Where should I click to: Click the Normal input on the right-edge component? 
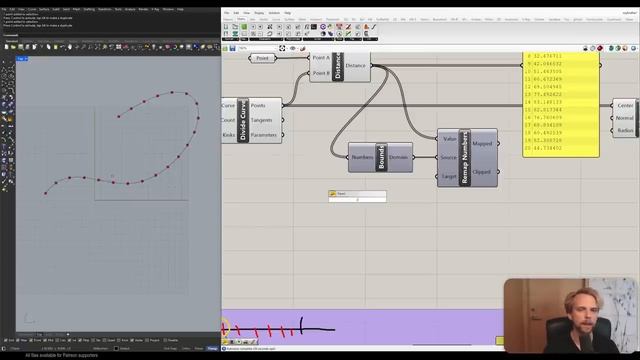pyautogui.click(x=624, y=118)
